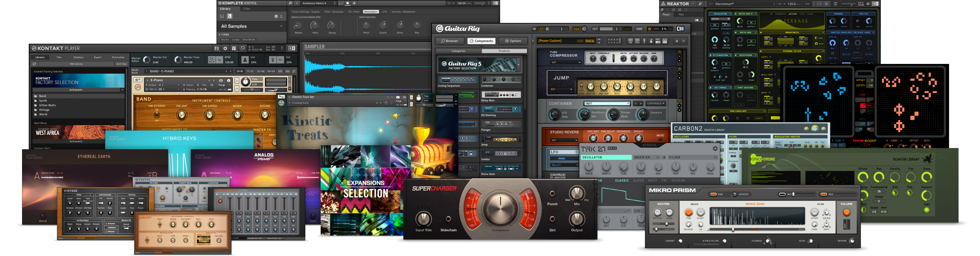This screenshot has height=256, width=980.
Task: Toggle Guitar Rig main power button near CPU
Action: point(649,29)
